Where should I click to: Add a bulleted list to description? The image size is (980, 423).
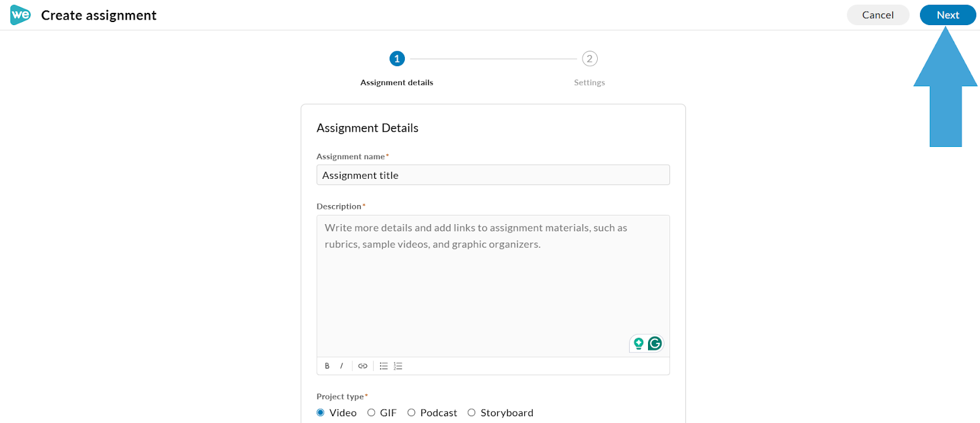coord(383,366)
